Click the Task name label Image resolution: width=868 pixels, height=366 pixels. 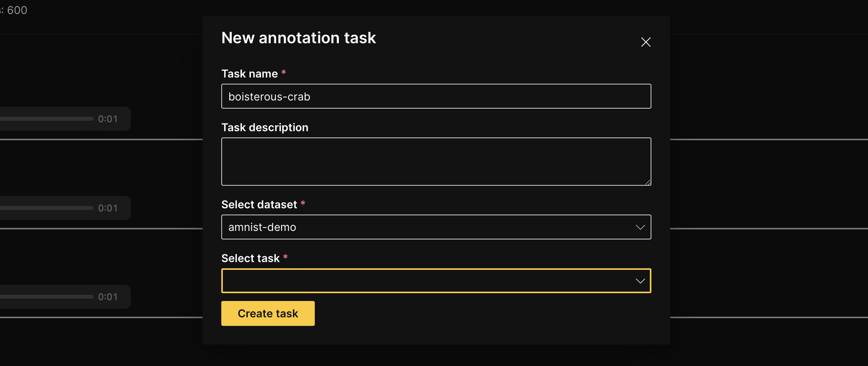click(251, 73)
